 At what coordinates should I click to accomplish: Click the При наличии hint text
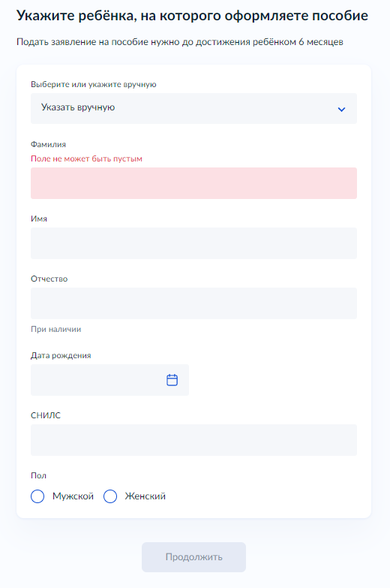coord(55,329)
